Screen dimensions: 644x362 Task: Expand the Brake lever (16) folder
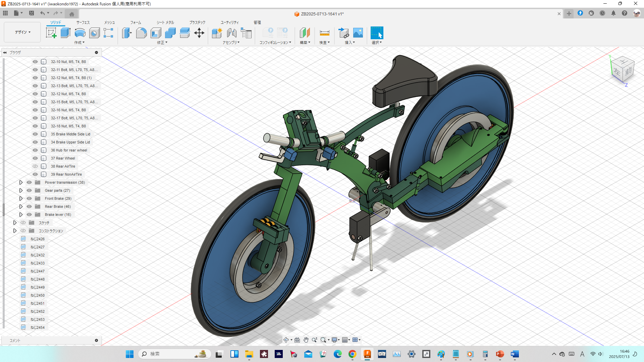pyautogui.click(x=21, y=215)
